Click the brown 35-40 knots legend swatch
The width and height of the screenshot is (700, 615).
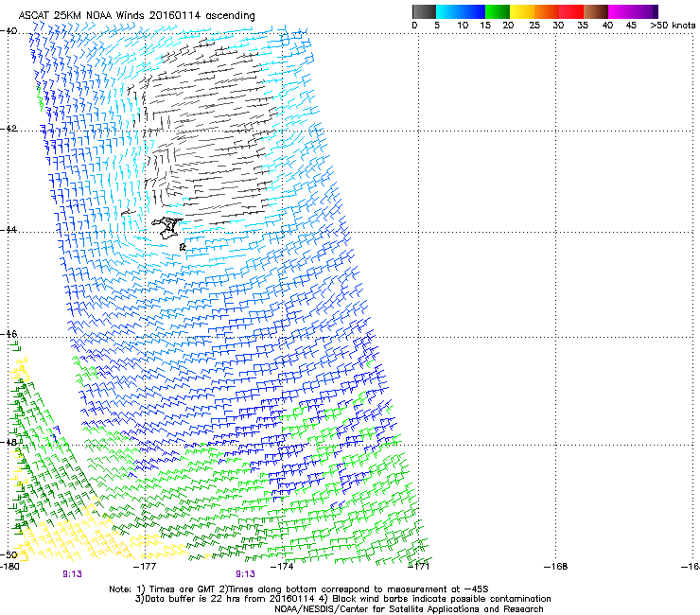[596, 11]
